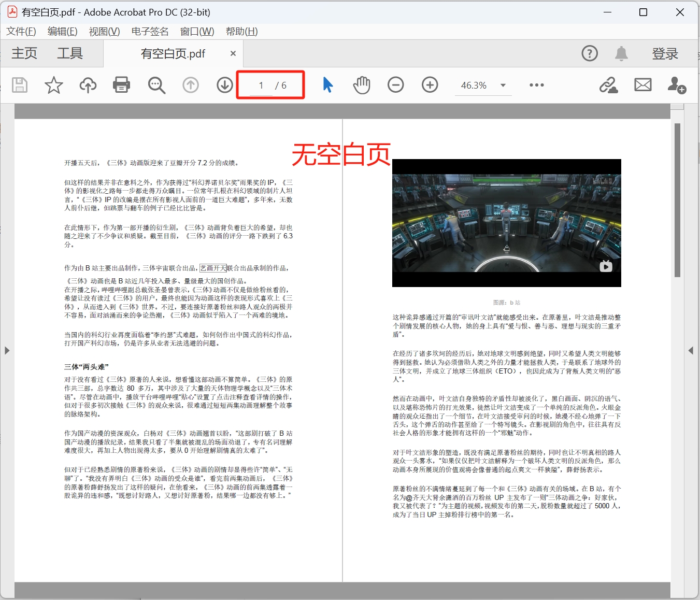Viewport: 700px width, 600px height.
Task: Open the notifications bell
Action: point(621,53)
